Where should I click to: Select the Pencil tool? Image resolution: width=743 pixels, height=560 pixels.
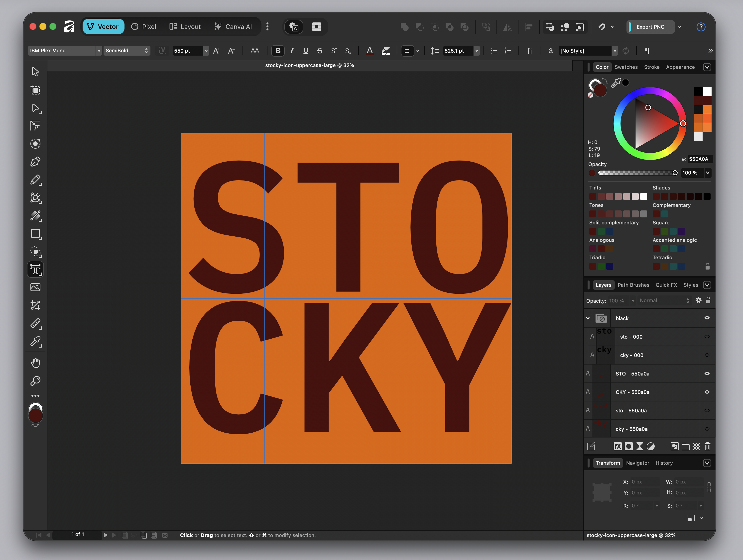pyautogui.click(x=35, y=180)
